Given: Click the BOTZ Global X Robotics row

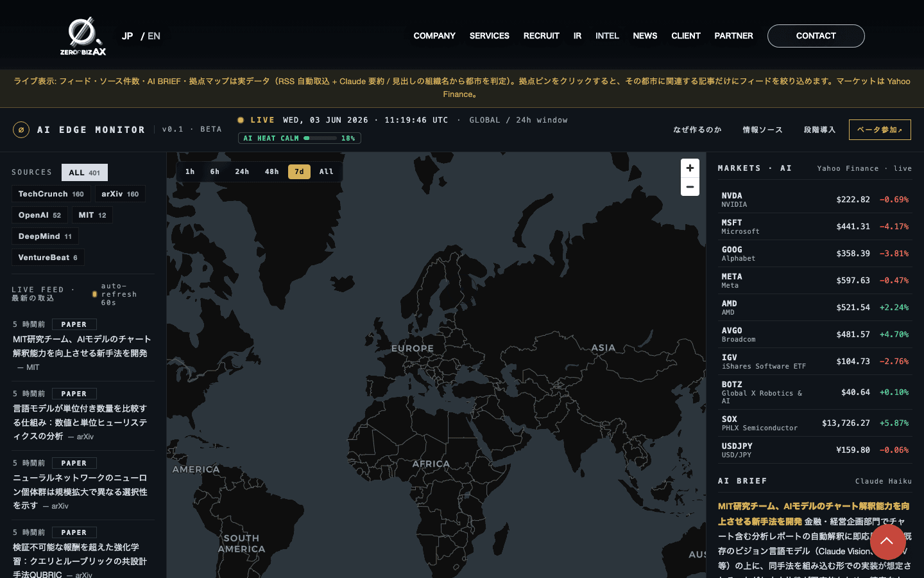Looking at the screenshot, I should click(815, 392).
